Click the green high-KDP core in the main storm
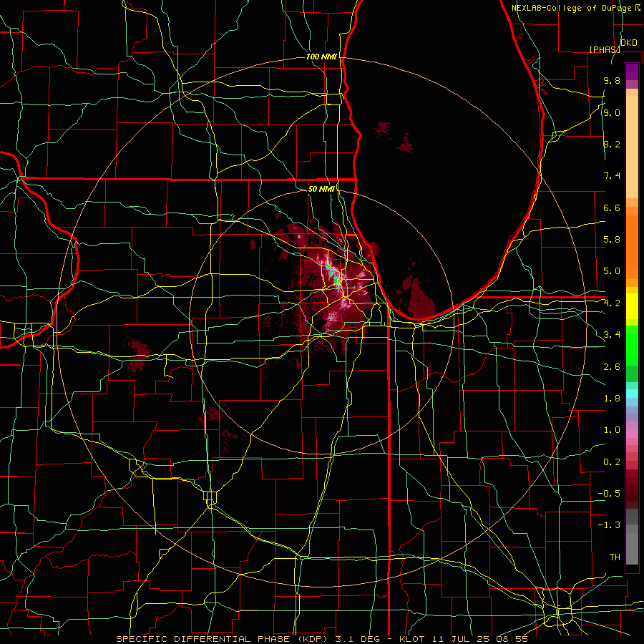Image resolution: width=644 pixels, height=644 pixels. click(337, 280)
